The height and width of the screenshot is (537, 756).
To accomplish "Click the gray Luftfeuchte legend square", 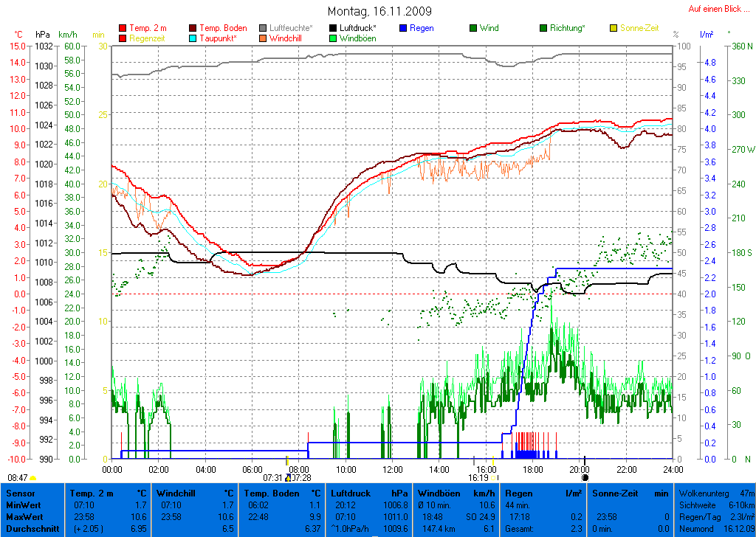I will click(264, 28).
